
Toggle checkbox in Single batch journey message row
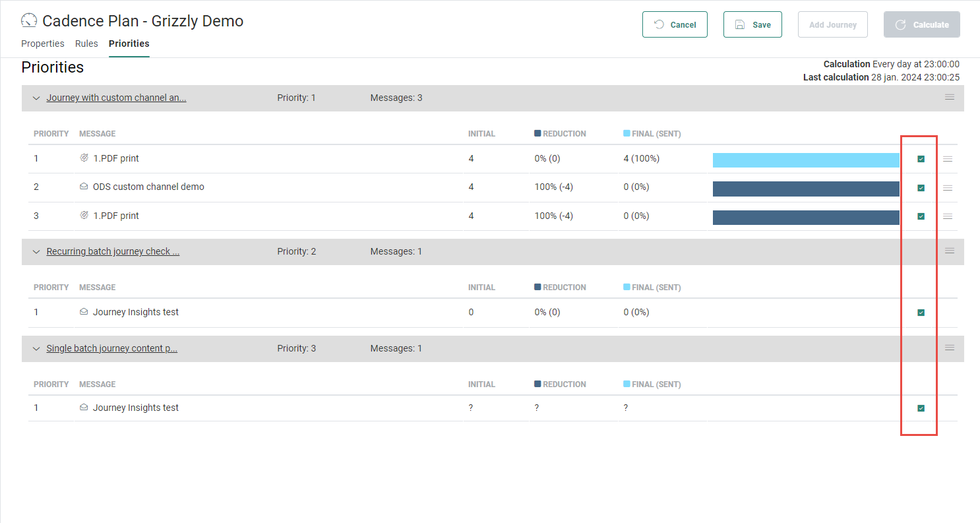tap(921, 408)
